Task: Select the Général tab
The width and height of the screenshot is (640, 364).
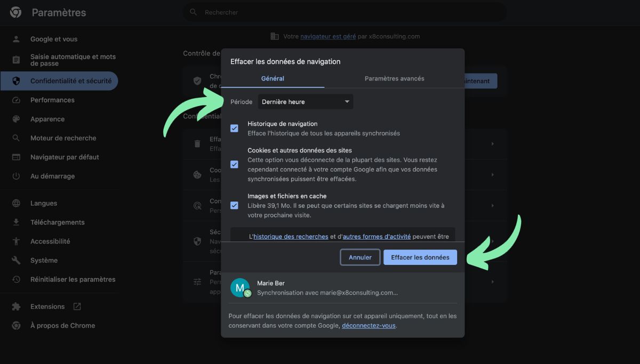Action: 273,78
